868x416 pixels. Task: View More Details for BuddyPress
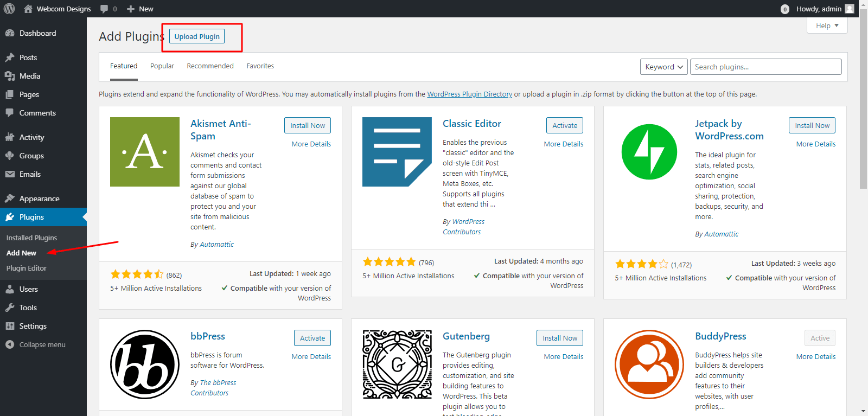pos(816,356)
